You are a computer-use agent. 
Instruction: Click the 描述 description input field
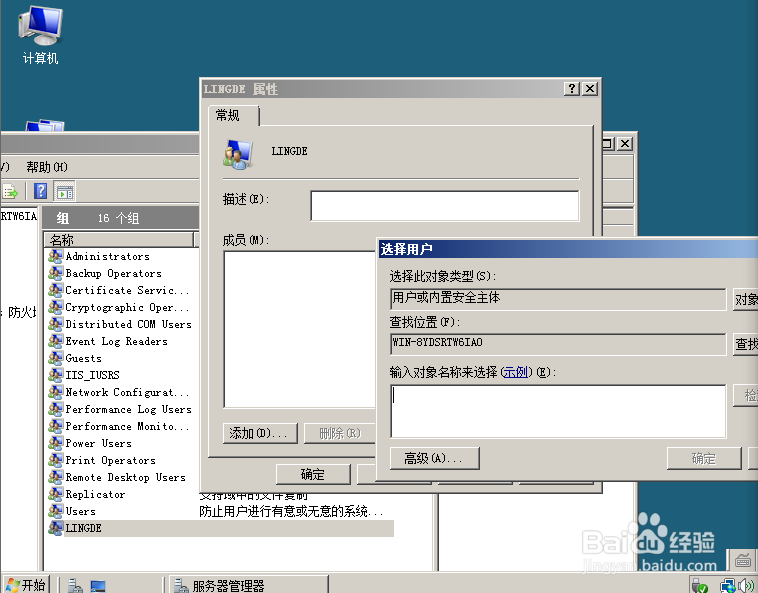pyautogui.click(x=445, y=206)
